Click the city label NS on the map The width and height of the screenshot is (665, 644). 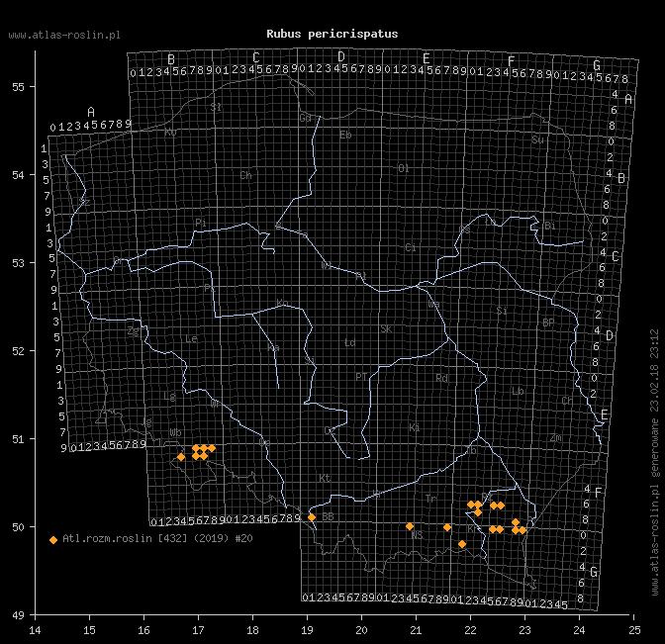[x=417, y=535]
